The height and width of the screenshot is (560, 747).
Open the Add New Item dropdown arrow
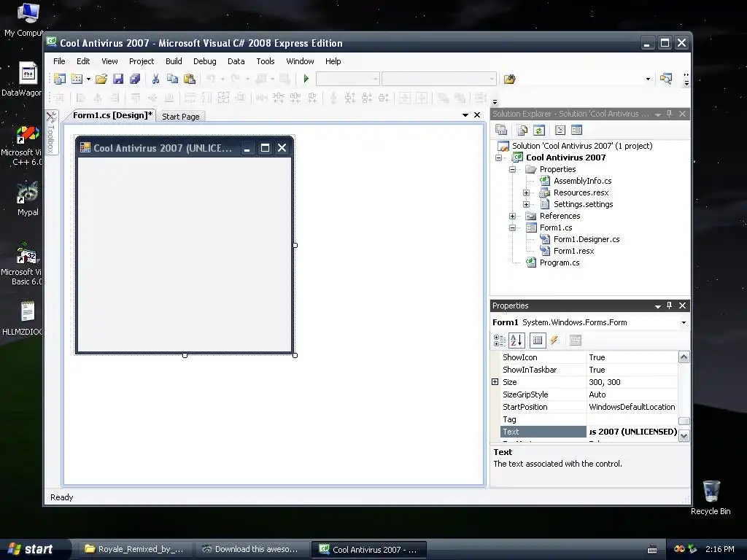pos(88,79)
